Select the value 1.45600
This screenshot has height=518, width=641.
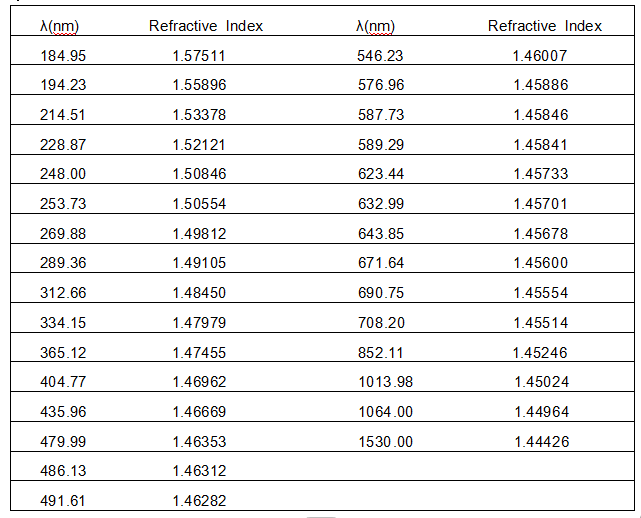(x=541, y=263)
